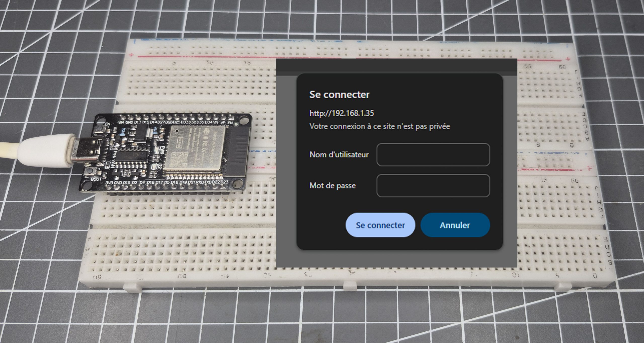
Task: Click the http://192.168.1.35 address text
Action: coord(341,113)
